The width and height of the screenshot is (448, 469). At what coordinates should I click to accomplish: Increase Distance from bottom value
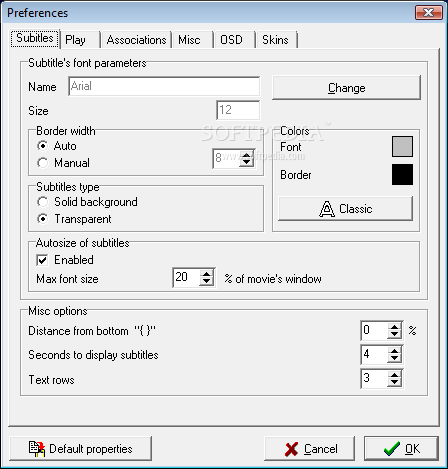coord(394,327)
